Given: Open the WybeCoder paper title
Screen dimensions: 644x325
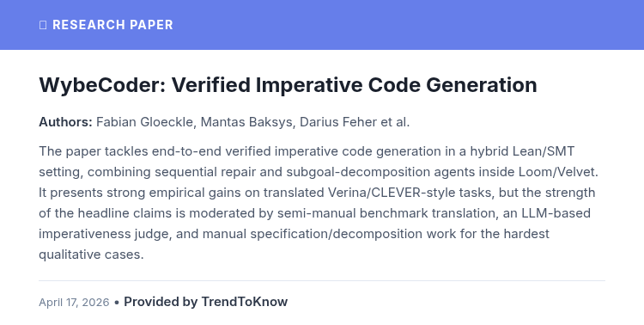Looking at the screenshot, I should point(288,85).
